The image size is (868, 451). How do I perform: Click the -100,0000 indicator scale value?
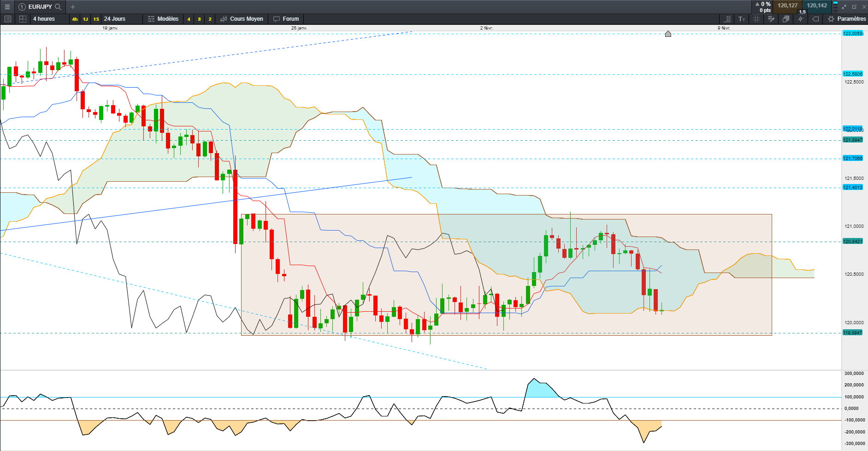click(854, 420)
